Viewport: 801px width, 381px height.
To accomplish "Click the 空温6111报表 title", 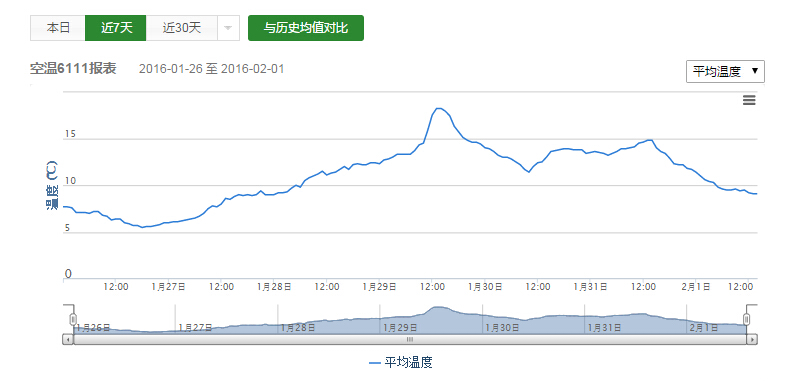I will coord(73,68).
